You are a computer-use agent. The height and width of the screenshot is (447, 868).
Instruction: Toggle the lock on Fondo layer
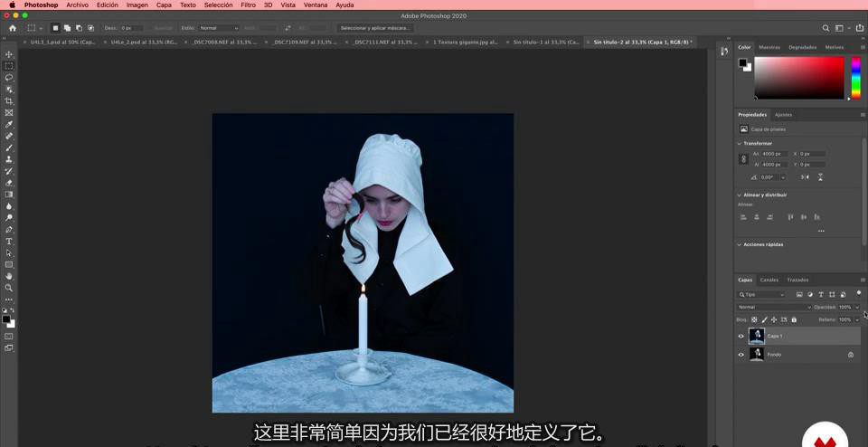[851, 355]
